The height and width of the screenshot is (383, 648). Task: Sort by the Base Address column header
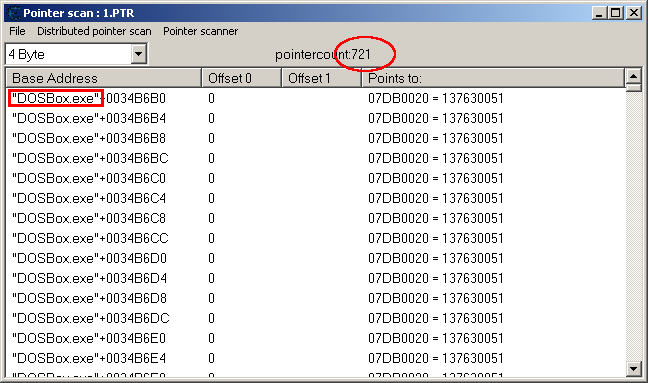tap(103, 78)
